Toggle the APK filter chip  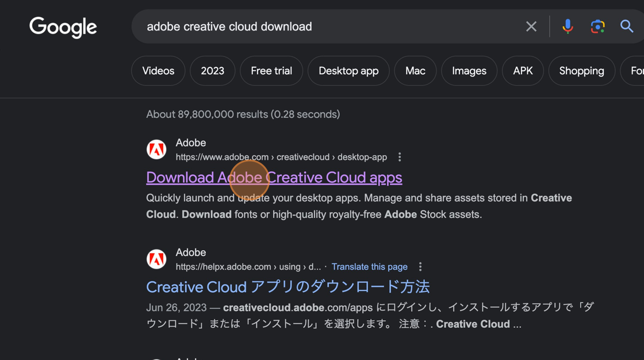[523, 71]
